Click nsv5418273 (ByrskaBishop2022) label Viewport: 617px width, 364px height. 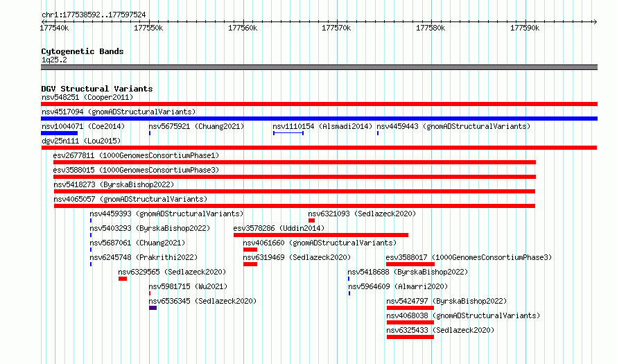tap(114, 184)
